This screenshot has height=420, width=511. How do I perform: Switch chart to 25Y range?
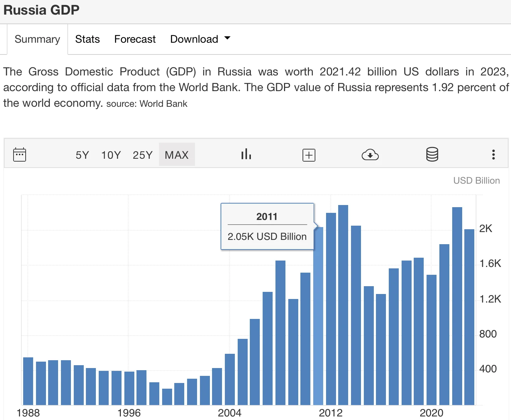pyautogui.click(x=143, y=155)
